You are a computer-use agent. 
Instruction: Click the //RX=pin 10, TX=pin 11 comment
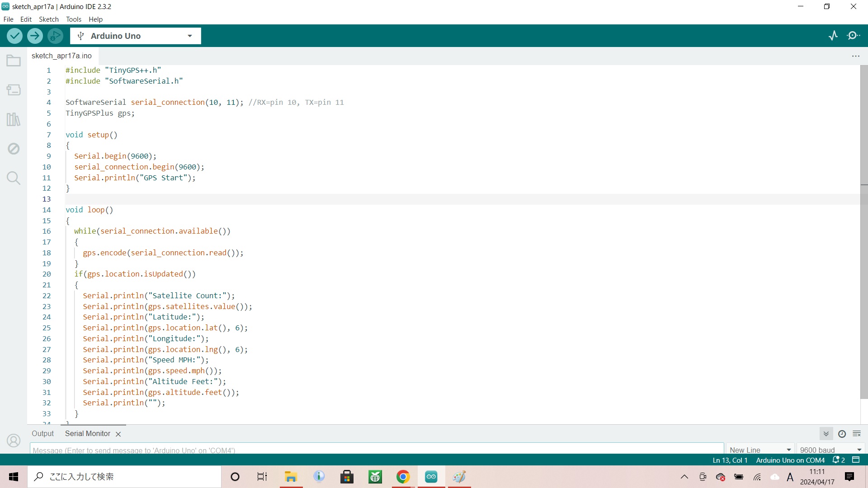coord(296,103)
